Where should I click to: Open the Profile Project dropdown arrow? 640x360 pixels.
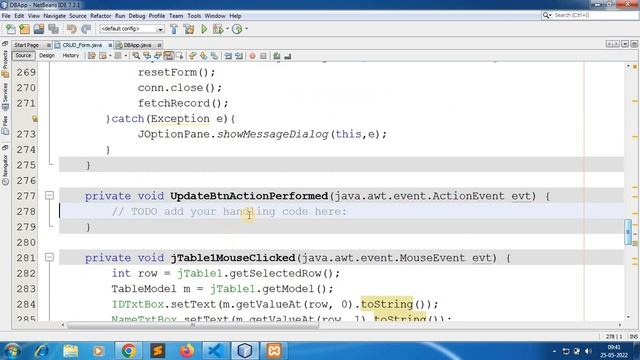pos(247,29)
